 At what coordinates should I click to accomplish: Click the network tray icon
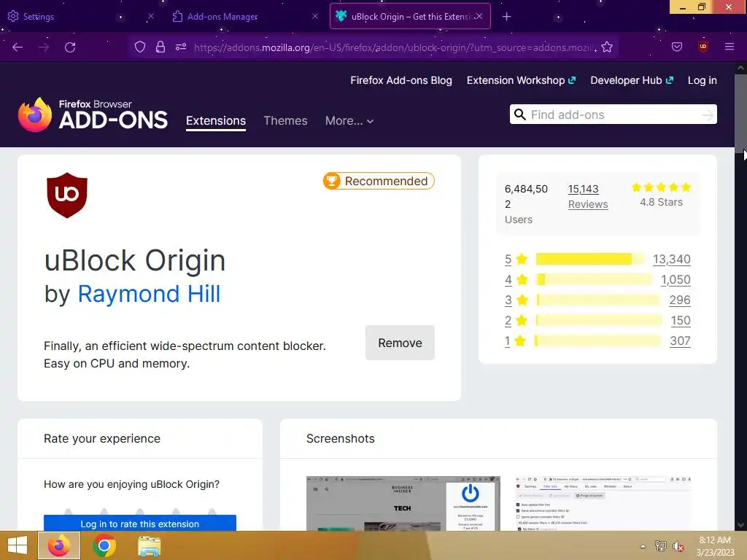click(661, 546)
